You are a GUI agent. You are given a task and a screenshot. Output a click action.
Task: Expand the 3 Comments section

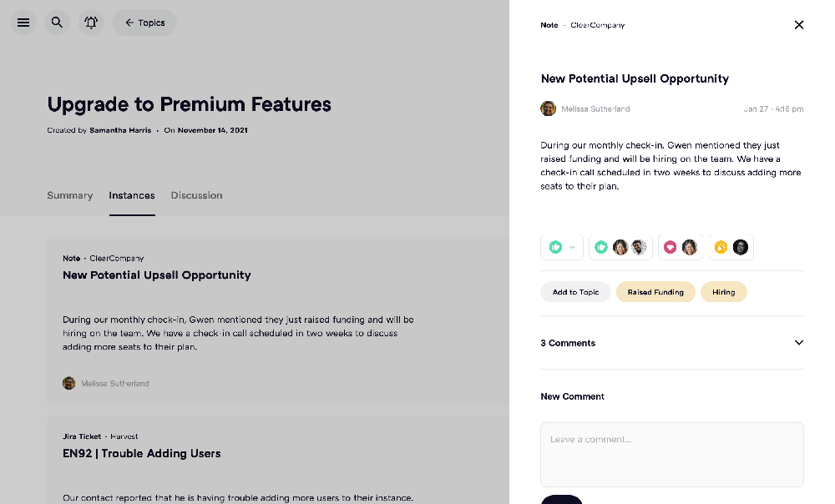click(x=798, y=343)
